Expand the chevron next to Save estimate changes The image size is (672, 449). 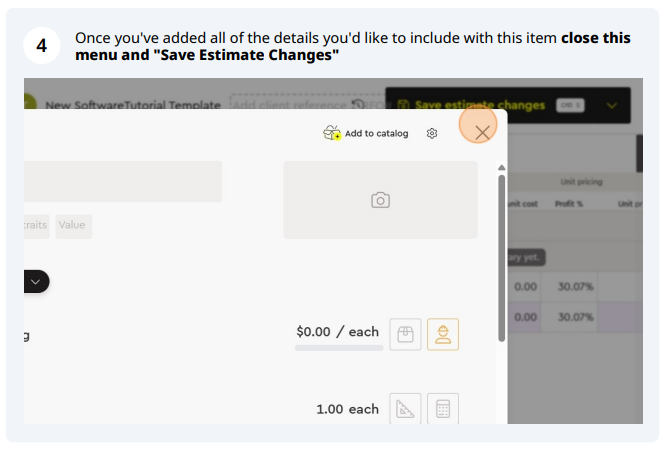point(612,105)
